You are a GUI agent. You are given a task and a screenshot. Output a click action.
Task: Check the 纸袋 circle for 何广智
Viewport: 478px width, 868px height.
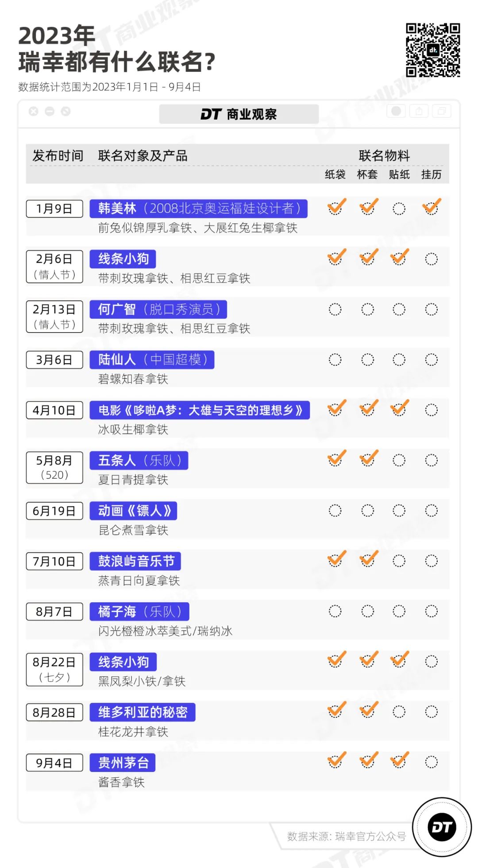(335, 309)
